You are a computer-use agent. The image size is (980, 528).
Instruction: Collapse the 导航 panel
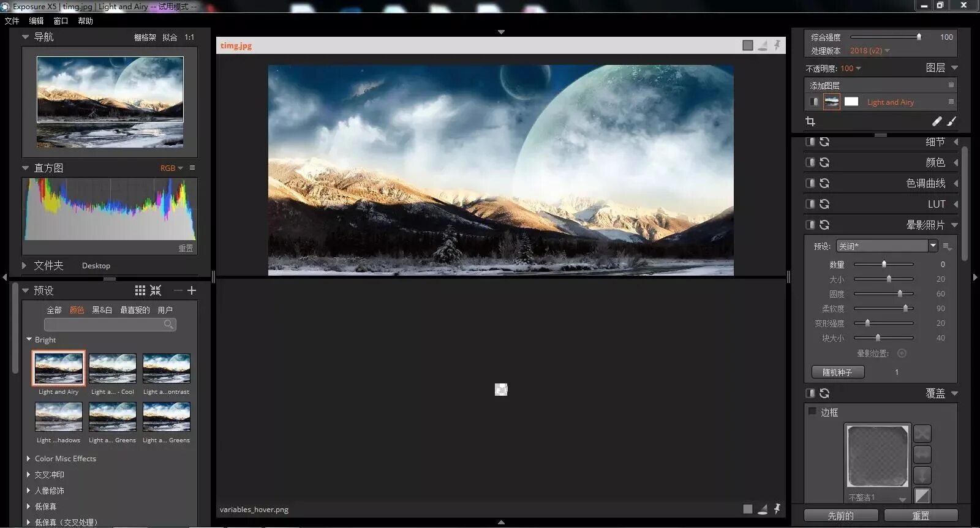click(25, 37)
